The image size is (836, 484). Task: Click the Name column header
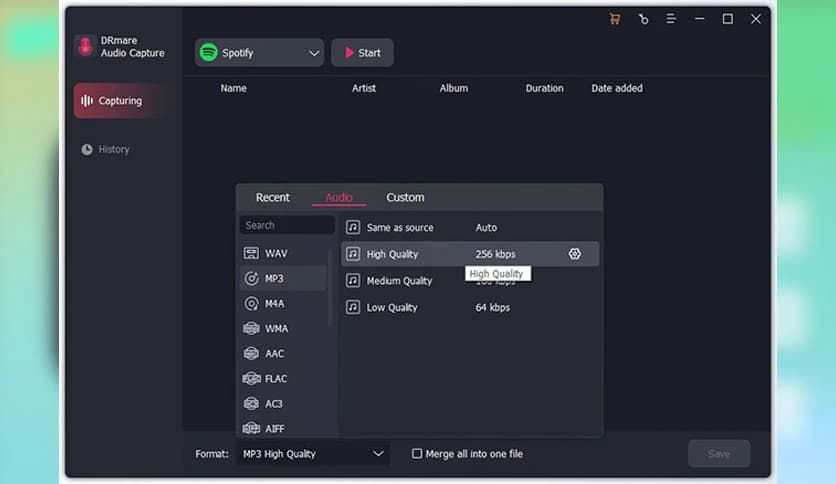coord(234,88)
